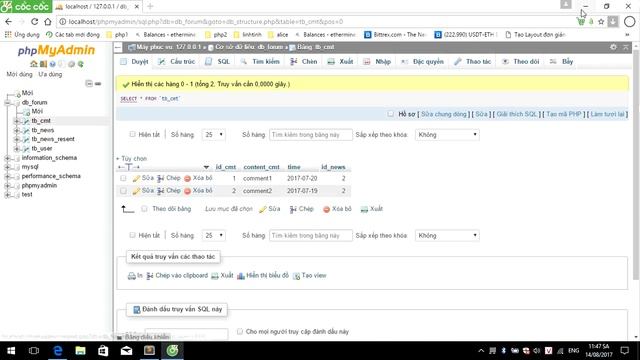
Task: Delete the comment2 row with Xóa bỏ
Action: tap(198, 191)
